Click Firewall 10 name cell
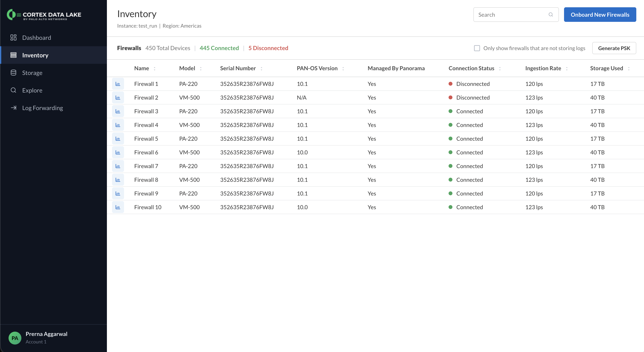 tap(148, 207)
